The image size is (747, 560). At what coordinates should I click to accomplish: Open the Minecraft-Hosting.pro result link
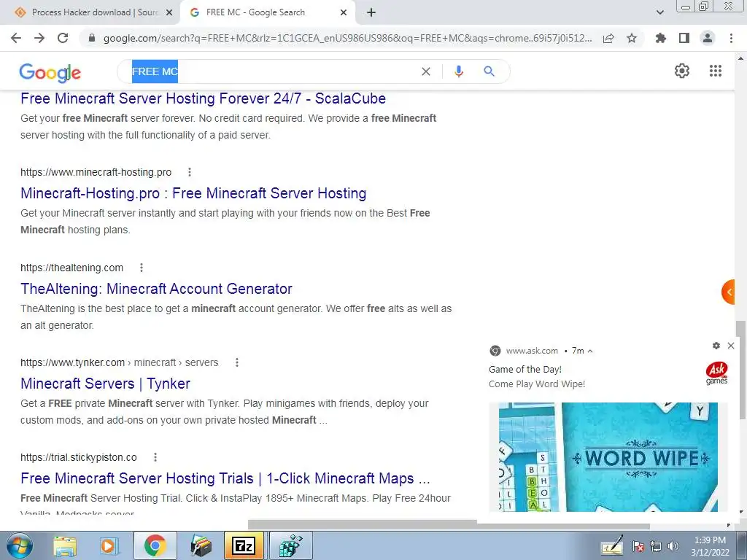pos(193,192)
